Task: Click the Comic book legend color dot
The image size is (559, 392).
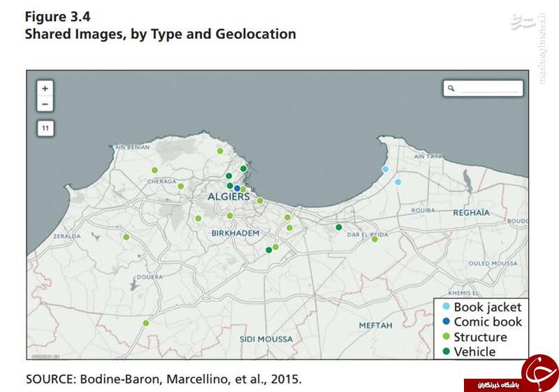Action: (446, 321)
